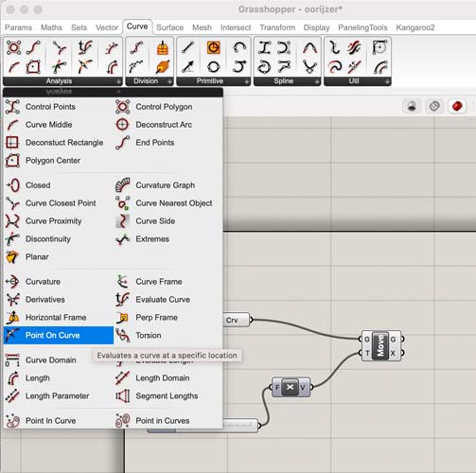Select the Move component on canvas
476x473 pixels.
pos(381,346)
